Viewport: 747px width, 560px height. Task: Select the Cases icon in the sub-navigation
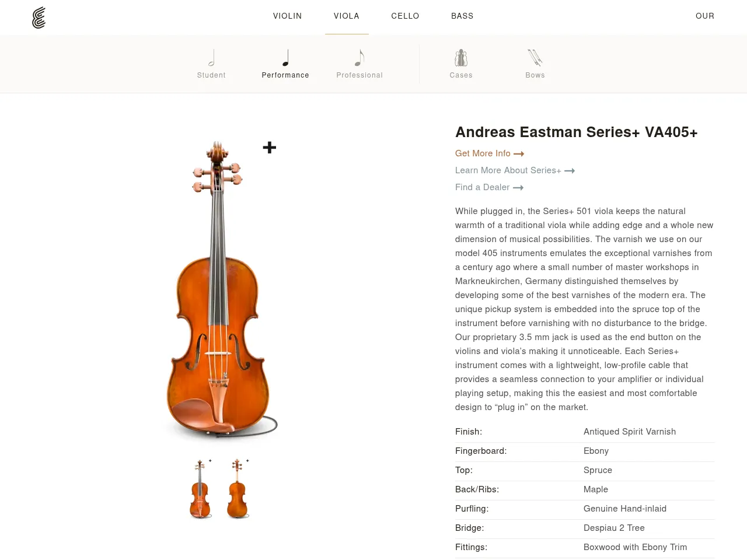point(460,58)
